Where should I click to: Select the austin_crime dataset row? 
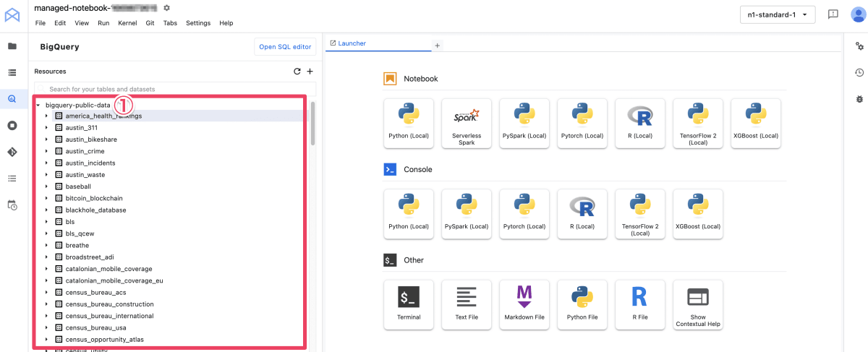coord(171,151)
